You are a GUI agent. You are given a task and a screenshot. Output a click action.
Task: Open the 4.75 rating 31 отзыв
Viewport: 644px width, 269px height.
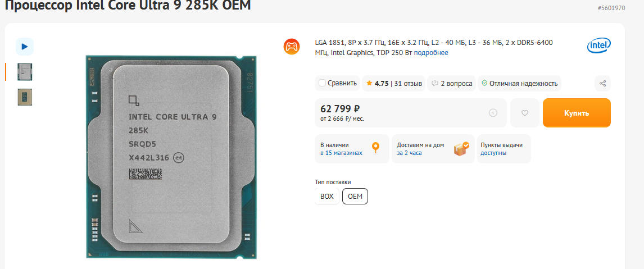coord(394,83)
